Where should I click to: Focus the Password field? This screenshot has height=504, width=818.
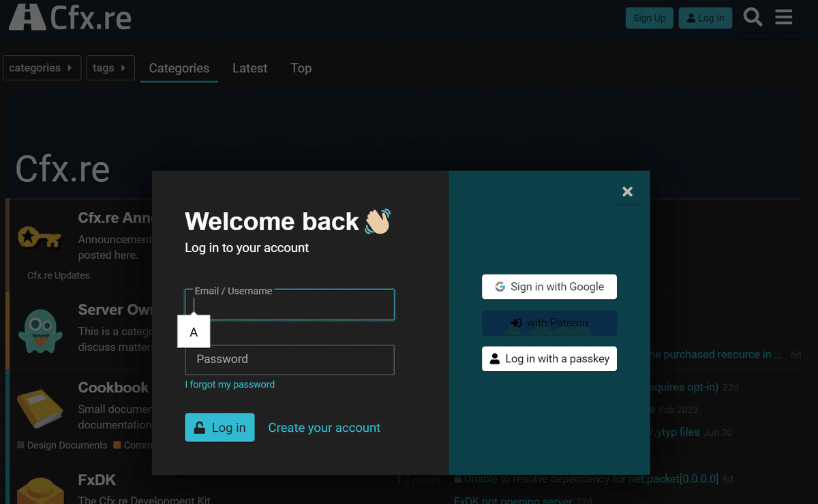(290, 360)
